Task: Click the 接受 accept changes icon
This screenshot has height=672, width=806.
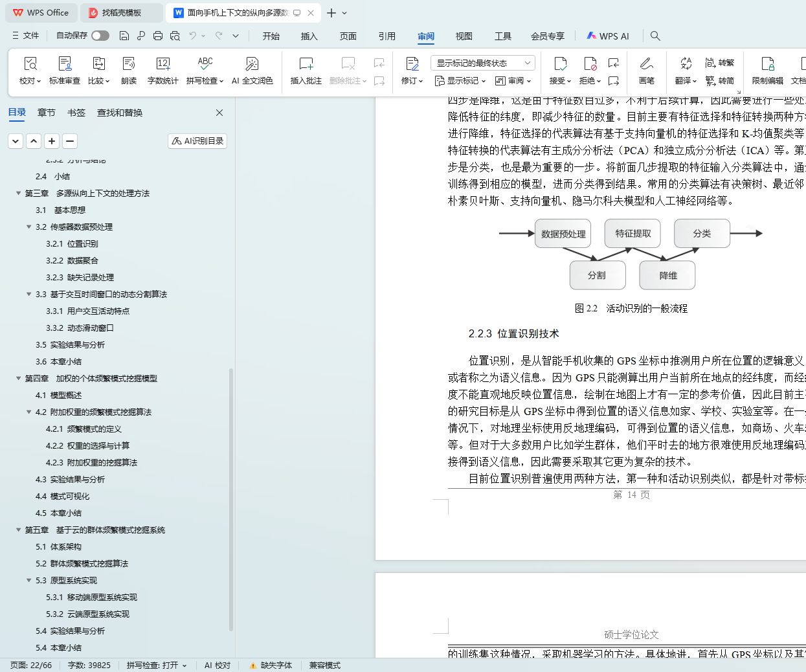Action: click(x=560, y=63)
